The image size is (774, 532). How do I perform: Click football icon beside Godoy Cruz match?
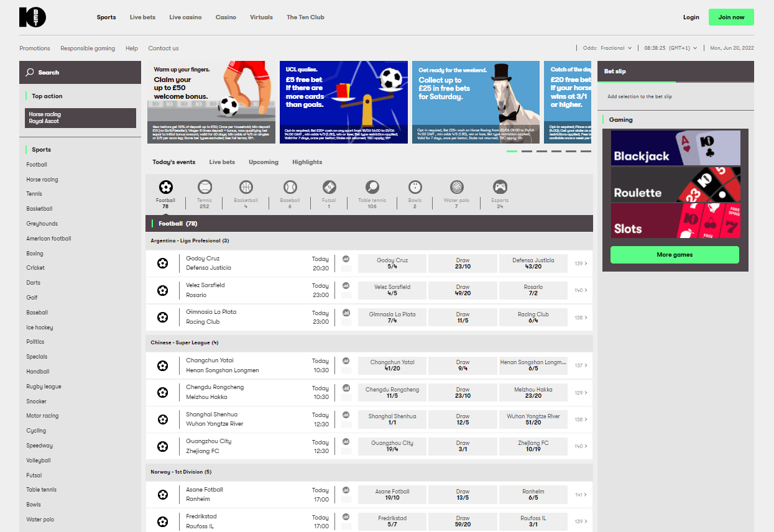[x=163, y=264]
